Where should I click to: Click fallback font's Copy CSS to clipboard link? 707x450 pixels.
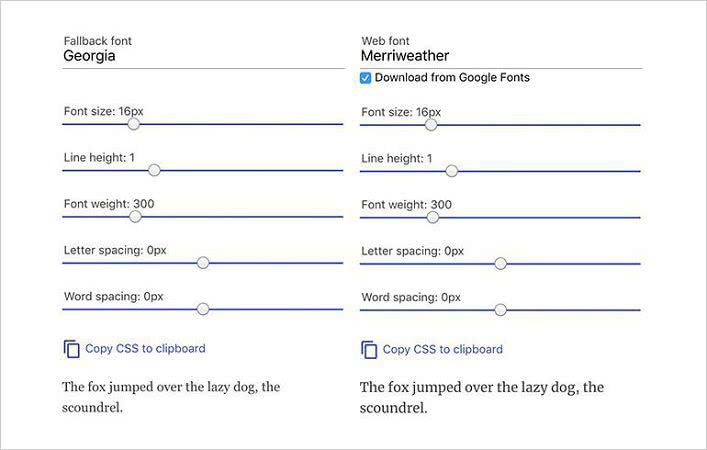(x=145, y=349)
